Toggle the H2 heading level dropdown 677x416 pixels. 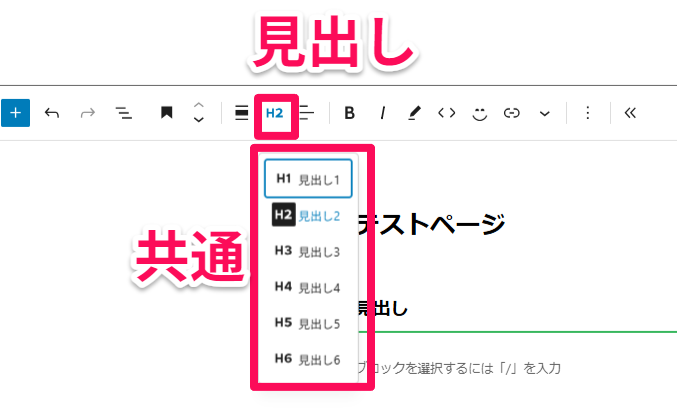[275, 113]
